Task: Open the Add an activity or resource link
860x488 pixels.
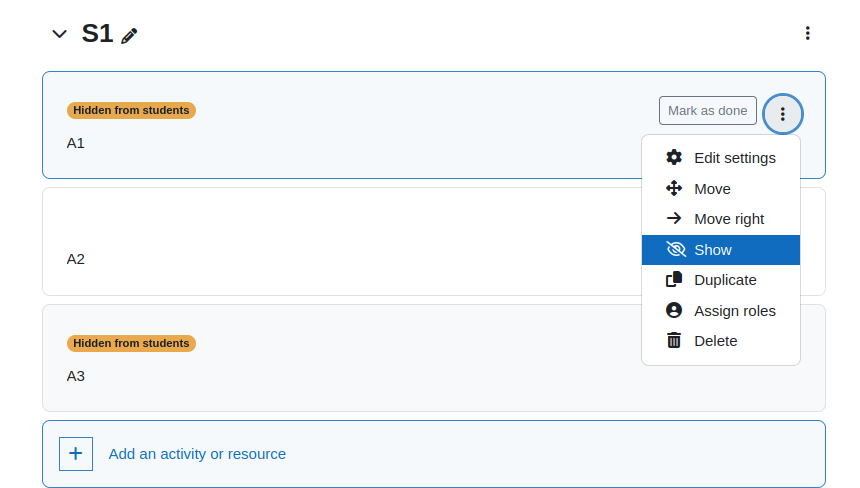Action: pyautogui.click(x=197, y=454)
